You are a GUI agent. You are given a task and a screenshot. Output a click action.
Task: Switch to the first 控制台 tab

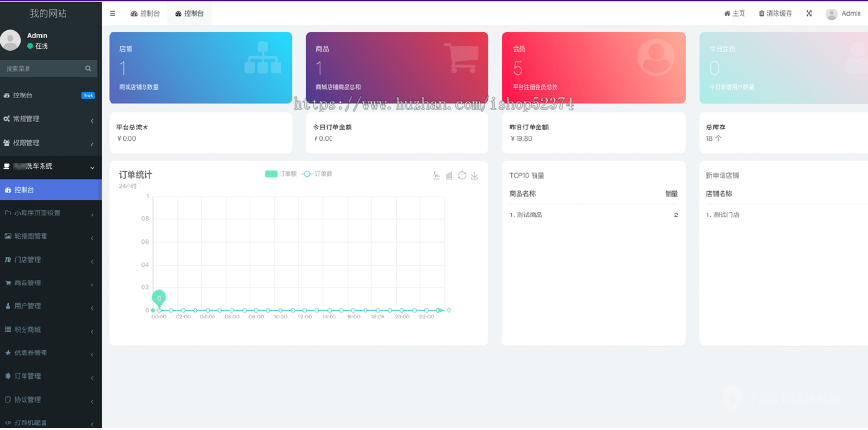pos(145,14)
